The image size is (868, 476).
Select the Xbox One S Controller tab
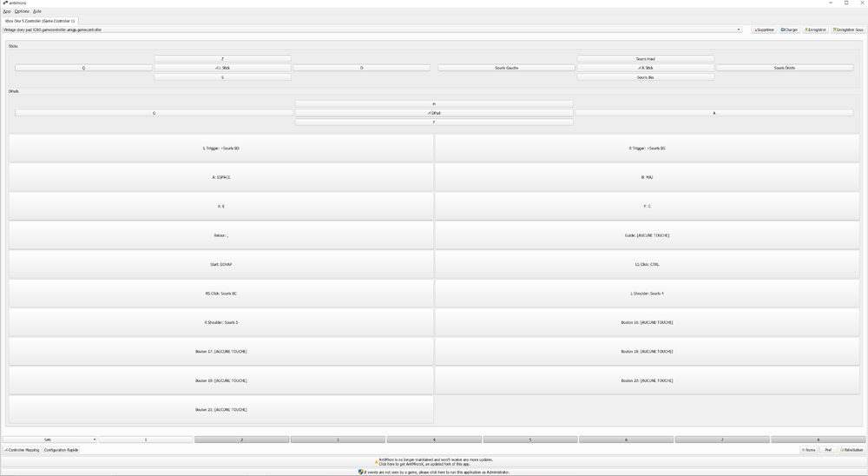pos(40,21)
